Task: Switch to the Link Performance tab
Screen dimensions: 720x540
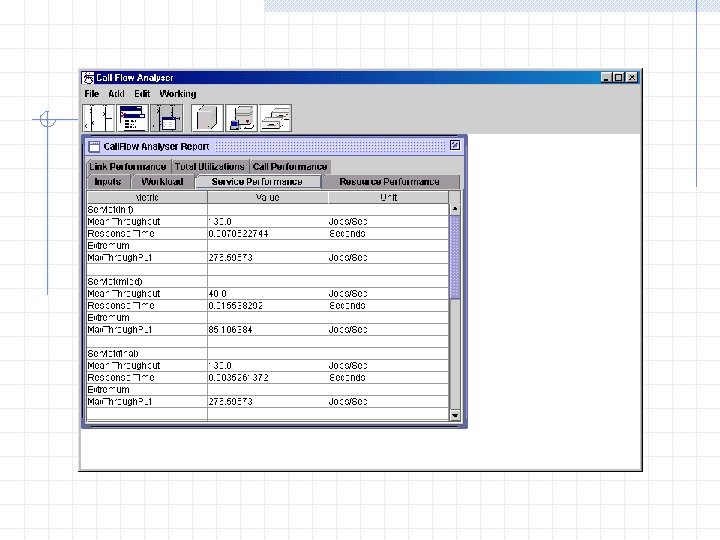Action: tap(128, 166)
